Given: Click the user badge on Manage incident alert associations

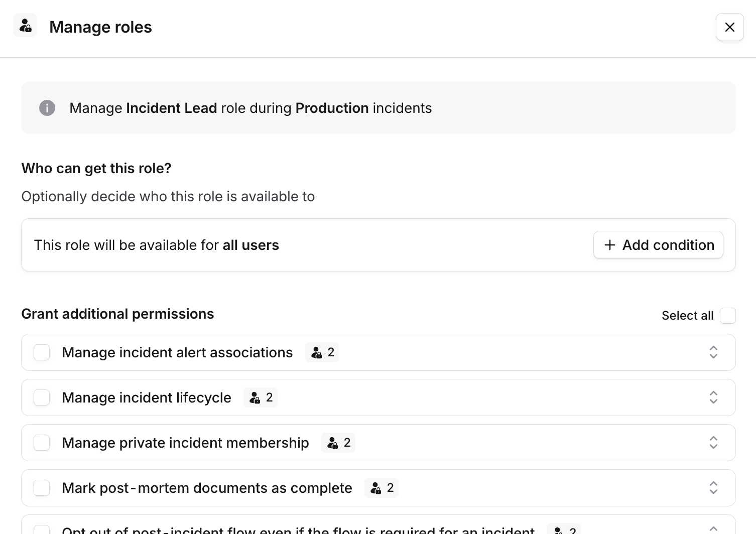Looking at the screenshot, I should (322, 352).
